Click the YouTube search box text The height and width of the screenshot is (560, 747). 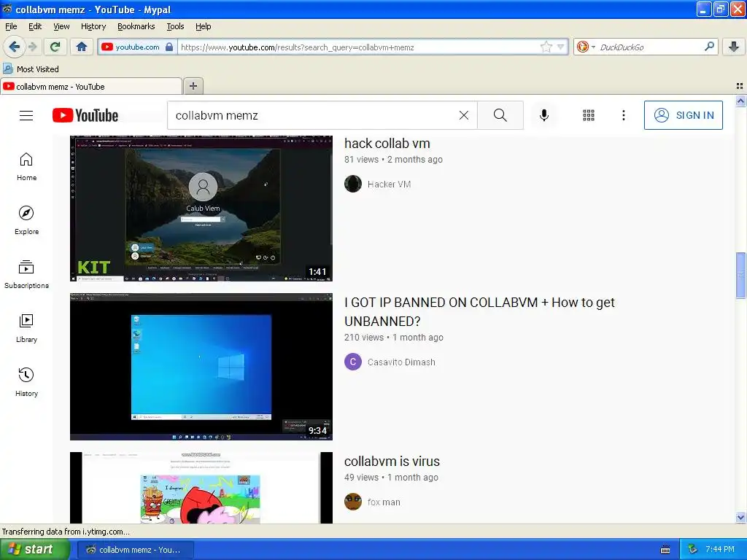click(x=217, y=115)
